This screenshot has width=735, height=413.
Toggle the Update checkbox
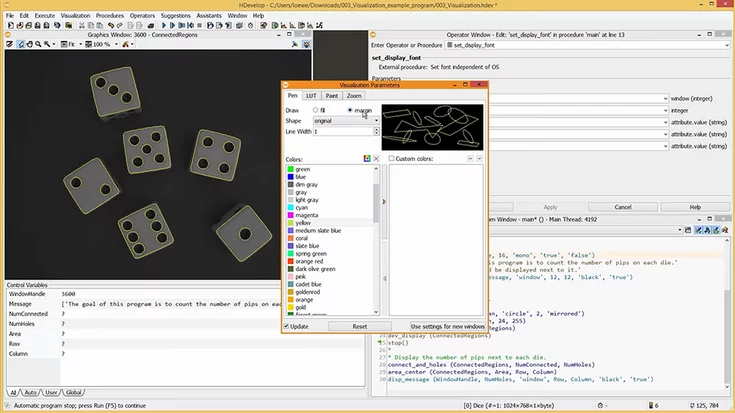[288, 326]
